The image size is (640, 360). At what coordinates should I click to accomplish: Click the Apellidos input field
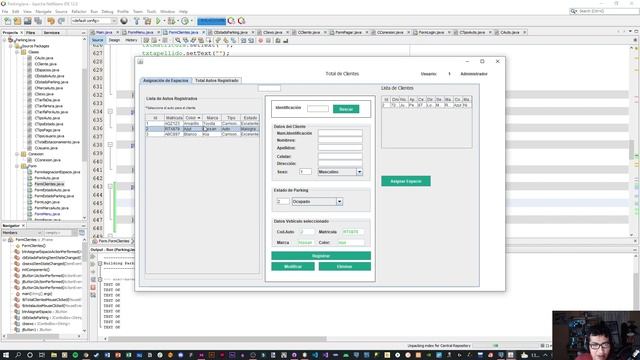pos(340,148)
